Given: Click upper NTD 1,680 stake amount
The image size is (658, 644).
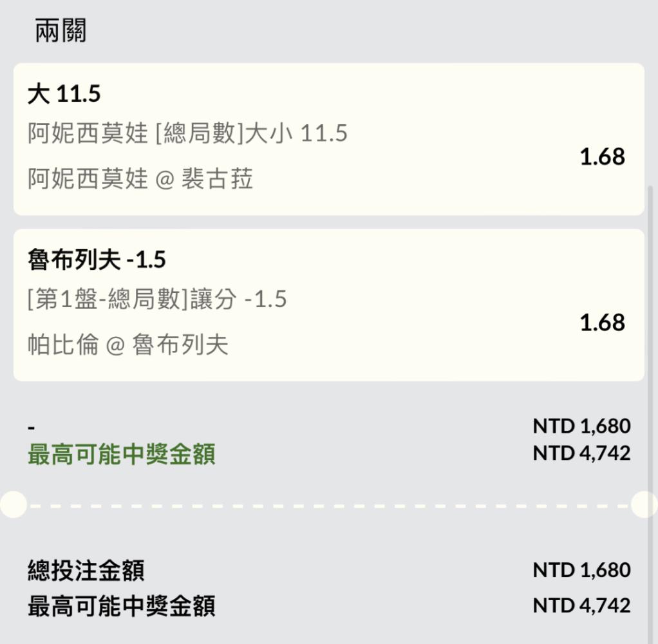Looking at the screenshot, I should 581,426.
